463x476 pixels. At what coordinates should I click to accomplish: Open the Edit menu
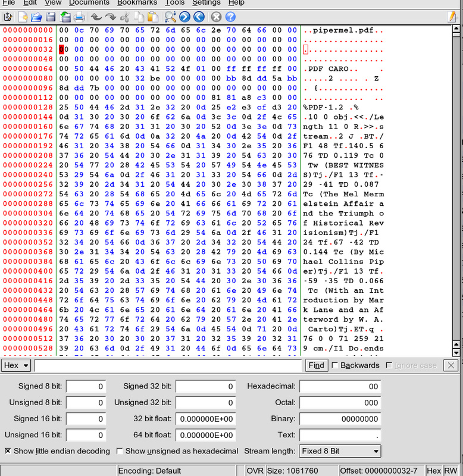coord(30,2)
